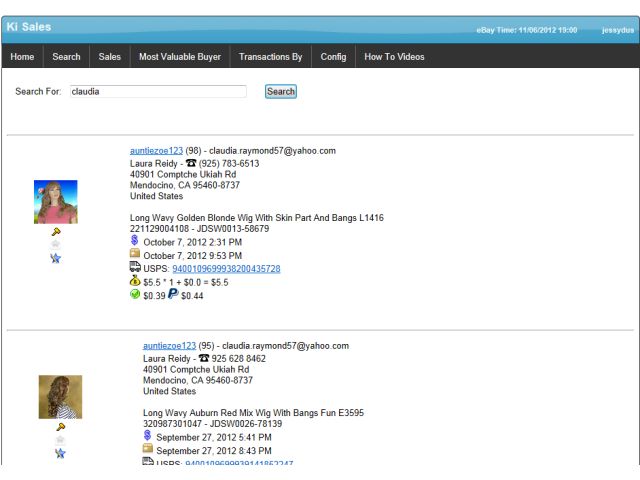Click the gavel icon under blonde wig listing
The image size is (640, 480).
point(56,232)
